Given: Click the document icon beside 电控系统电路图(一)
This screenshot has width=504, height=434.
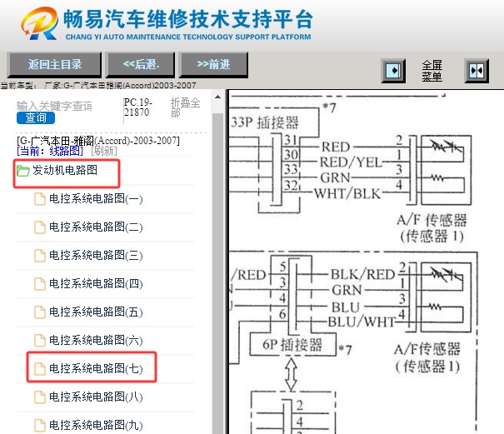Looking at the screenshot, I should pyautogui.click(x=40, y=199).
